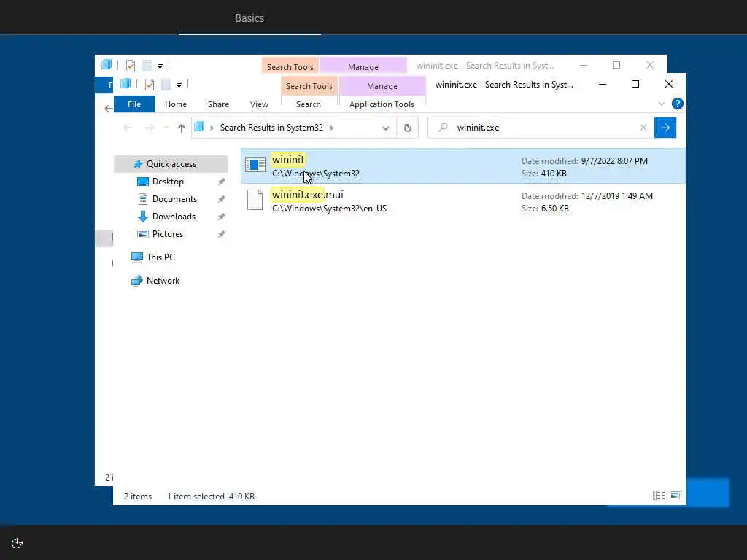Click the Manage contextual tab in front window

382,86
